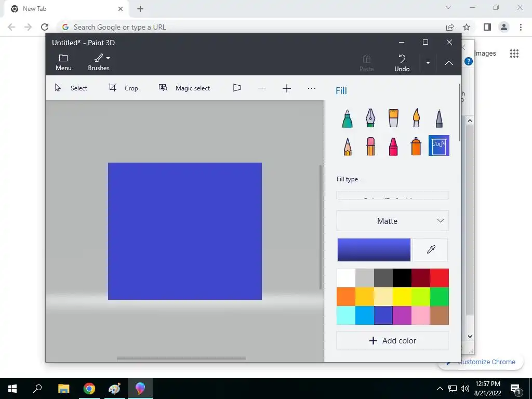Open Windows Start menu
The image size is (532, 399).
click(x=12, y=389)
